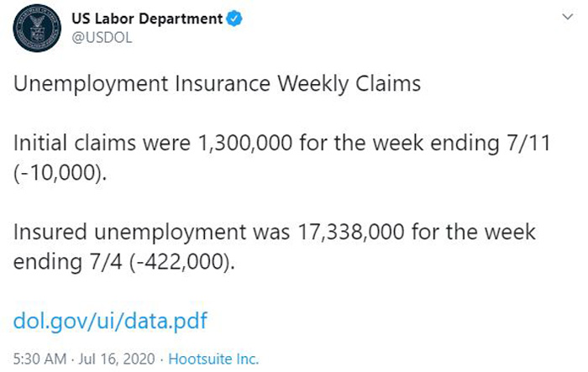
Task: Select the 1,300,000 initial claims figure
Action: (245, 143)
